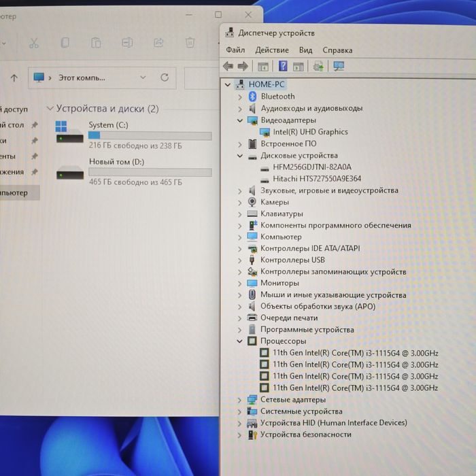Select Контроллеры запоминающих устройств
476x476 pixels.
coord(333,272)
